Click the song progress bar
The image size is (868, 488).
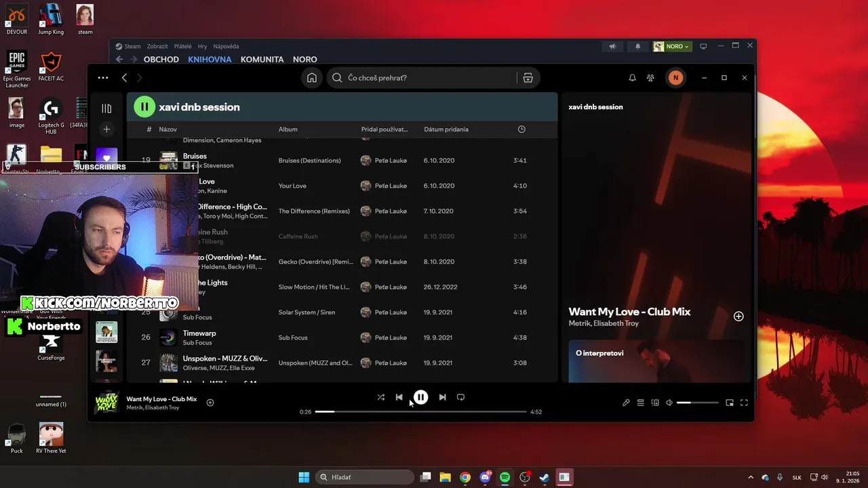pos(420,411)
